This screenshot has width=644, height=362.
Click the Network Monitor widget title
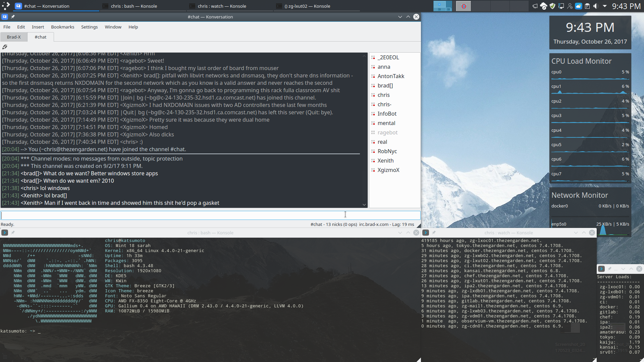(580, 195)
